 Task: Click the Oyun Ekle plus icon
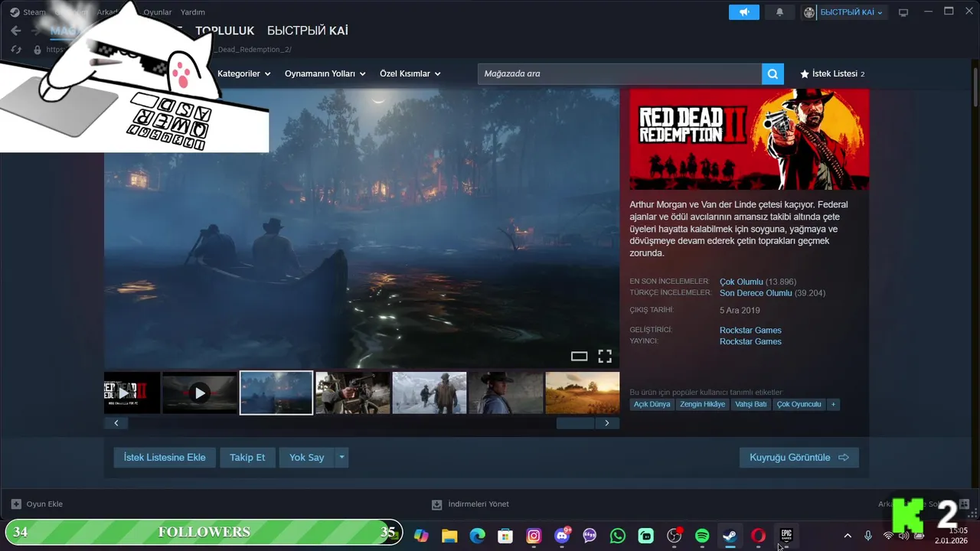tap(16, 504)
